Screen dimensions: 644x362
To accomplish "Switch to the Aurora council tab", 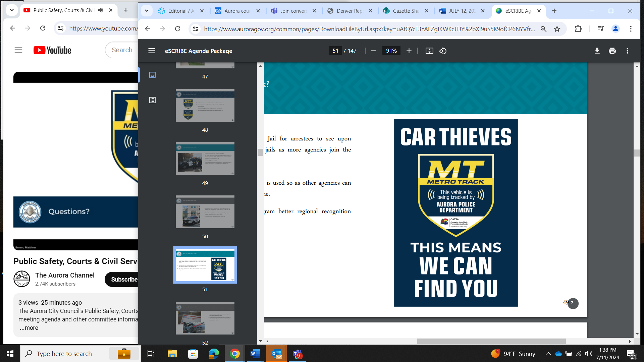I will pos(237,11).
